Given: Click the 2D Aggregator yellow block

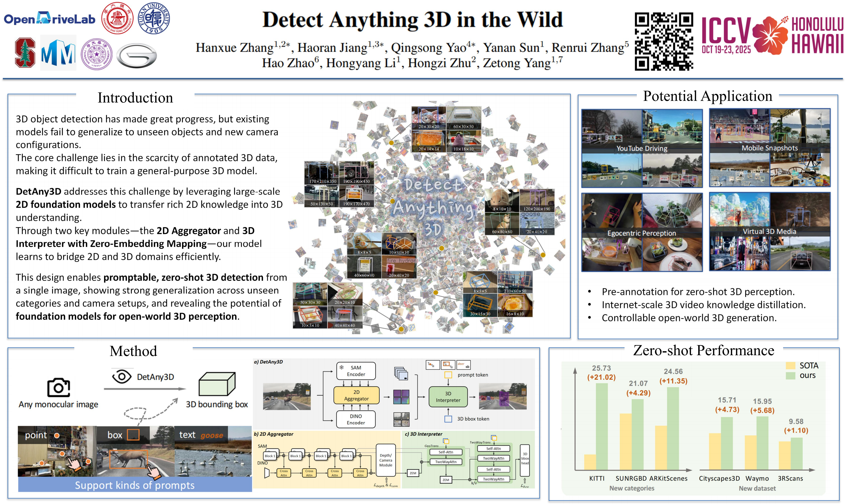Looking at the screenshot, I should [356, 395].
